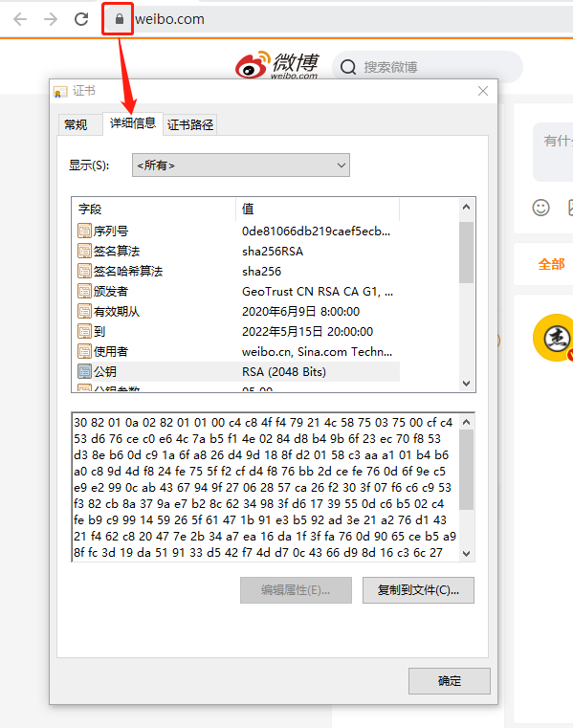
Task: Switch to the 证书路径 tab
Action: click(x=190, y=124)
